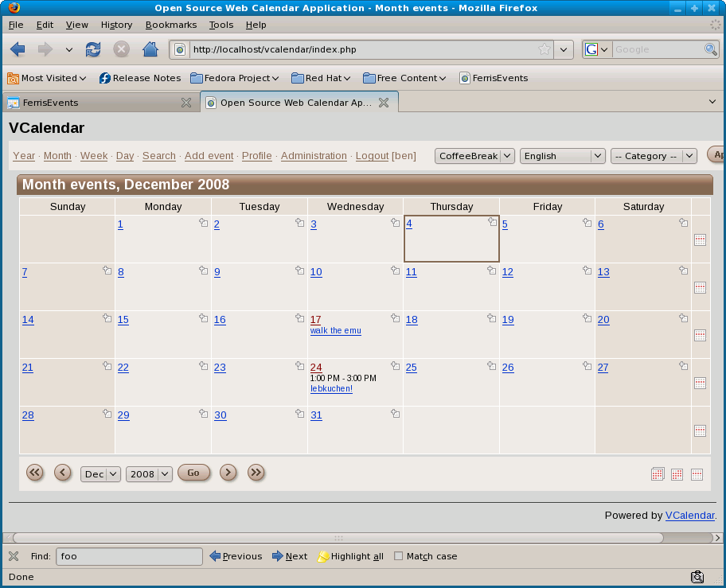The width and height of the screenshot is (726, 588).
Task: Open the Free Content bookmarks folder
Action: (x=404, y=78)
